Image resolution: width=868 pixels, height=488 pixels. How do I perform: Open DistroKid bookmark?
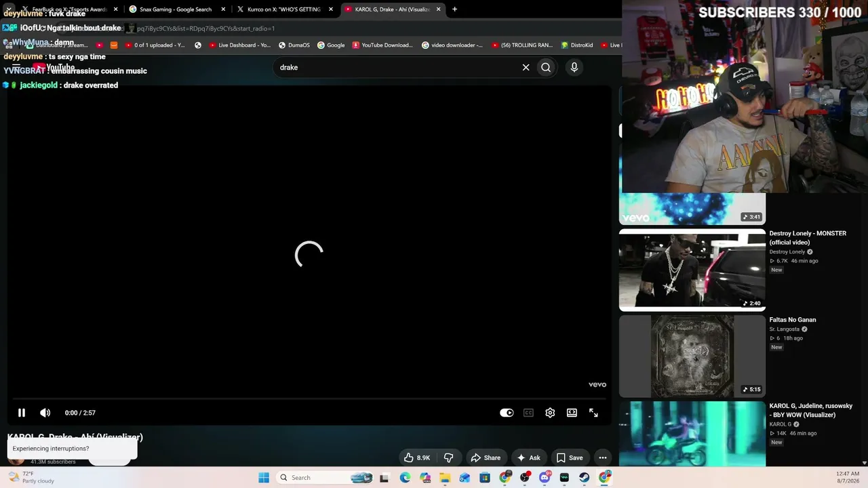click(x=577, y=45)
